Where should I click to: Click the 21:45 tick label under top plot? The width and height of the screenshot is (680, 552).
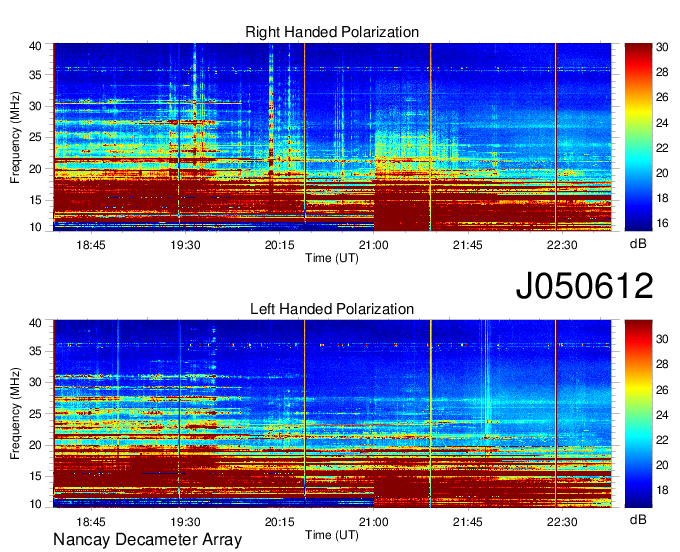pyautogui.click(x=468, y=245)
